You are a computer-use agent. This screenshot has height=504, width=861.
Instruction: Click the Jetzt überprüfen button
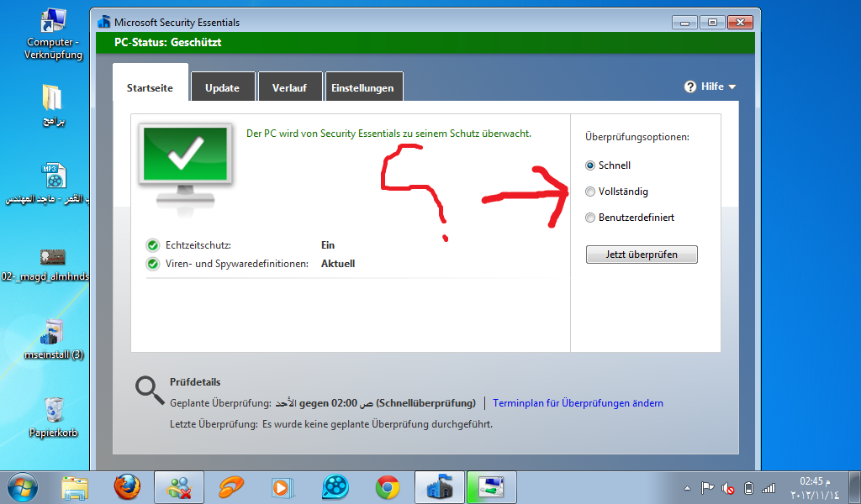(642, 255)
